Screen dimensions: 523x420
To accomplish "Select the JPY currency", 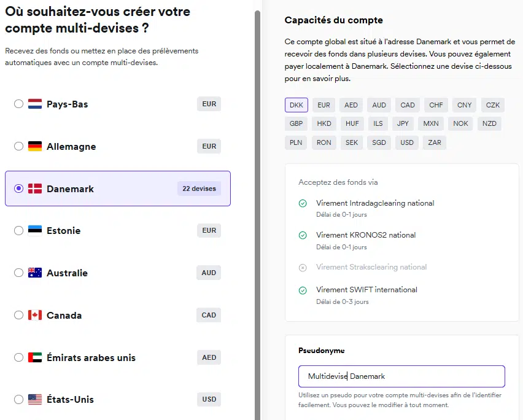I will (403, 123).
